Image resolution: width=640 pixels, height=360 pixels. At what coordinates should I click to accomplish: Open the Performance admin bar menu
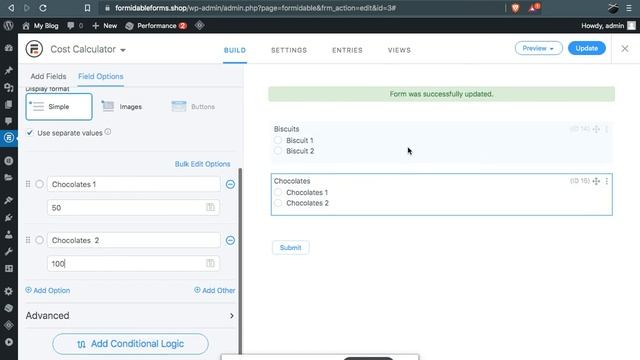(156, 26)
